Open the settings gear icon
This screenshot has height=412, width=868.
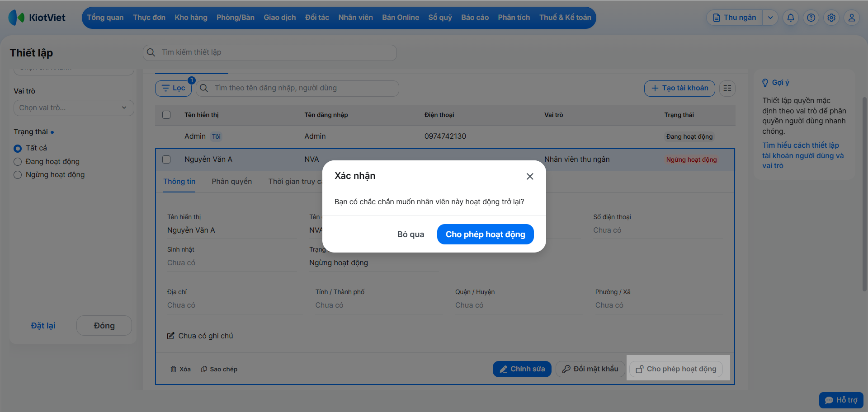(831, 18)
